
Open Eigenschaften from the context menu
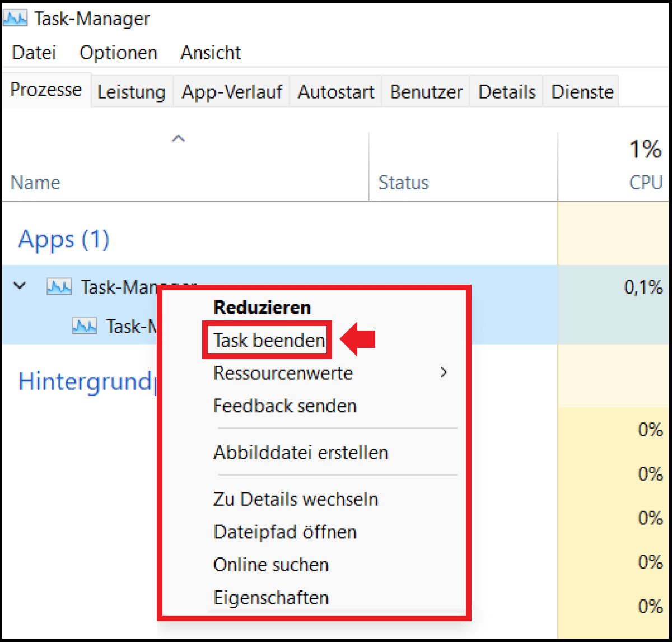(271, 597)
